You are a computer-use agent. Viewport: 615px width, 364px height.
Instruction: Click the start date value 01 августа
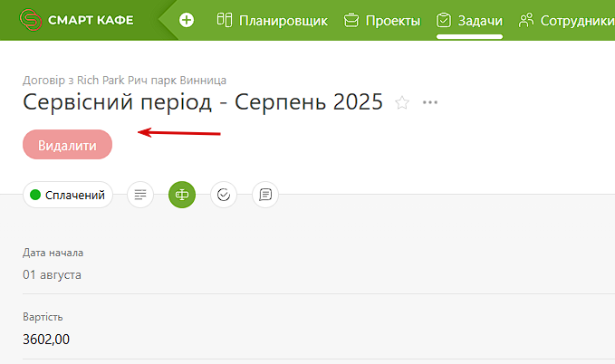[52, 274]
